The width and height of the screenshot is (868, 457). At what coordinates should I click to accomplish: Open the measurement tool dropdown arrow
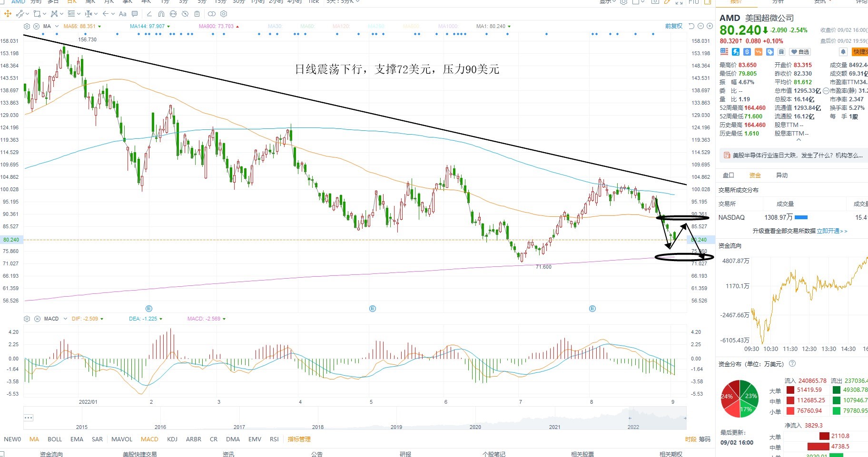tap(96, 14)
